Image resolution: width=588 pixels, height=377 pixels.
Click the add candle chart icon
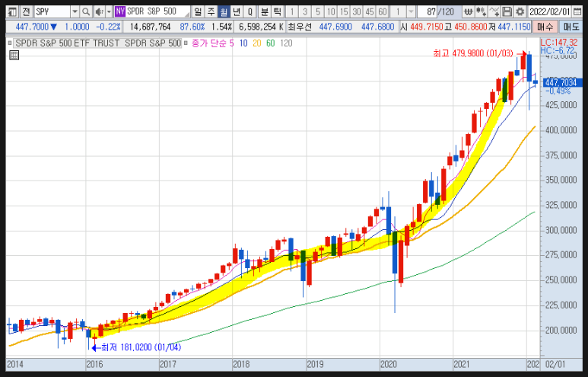click(481, 12)
